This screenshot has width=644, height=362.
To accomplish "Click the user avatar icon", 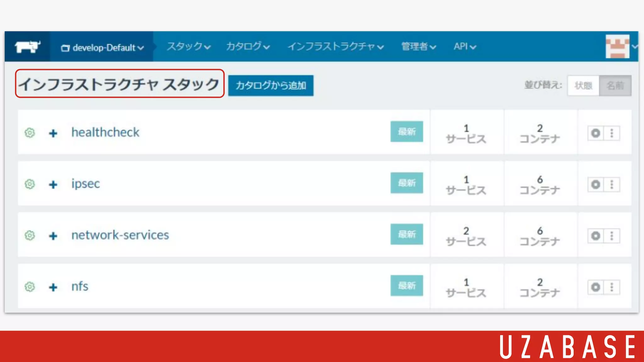I will (617, 47).
